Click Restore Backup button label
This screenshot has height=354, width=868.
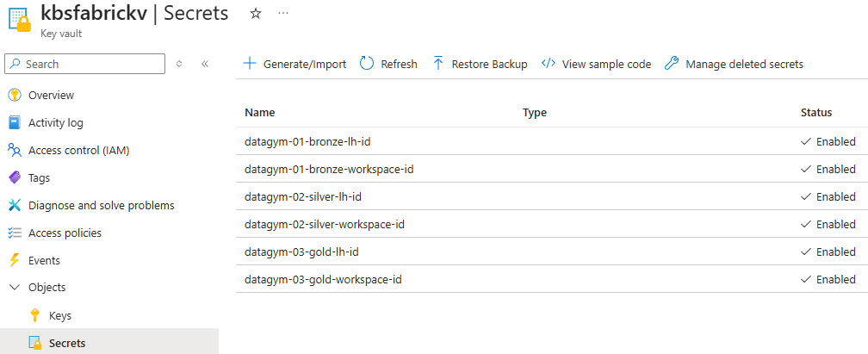point(489,65)
